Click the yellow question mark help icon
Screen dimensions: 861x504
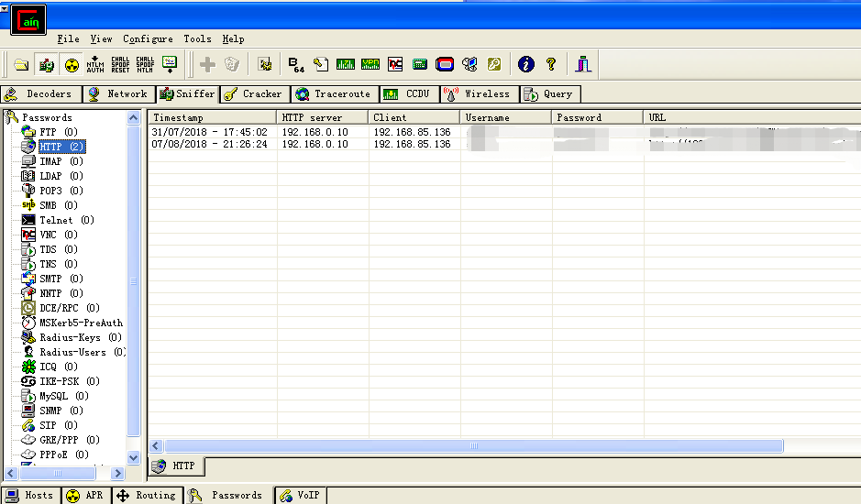(x=551, y=65)
